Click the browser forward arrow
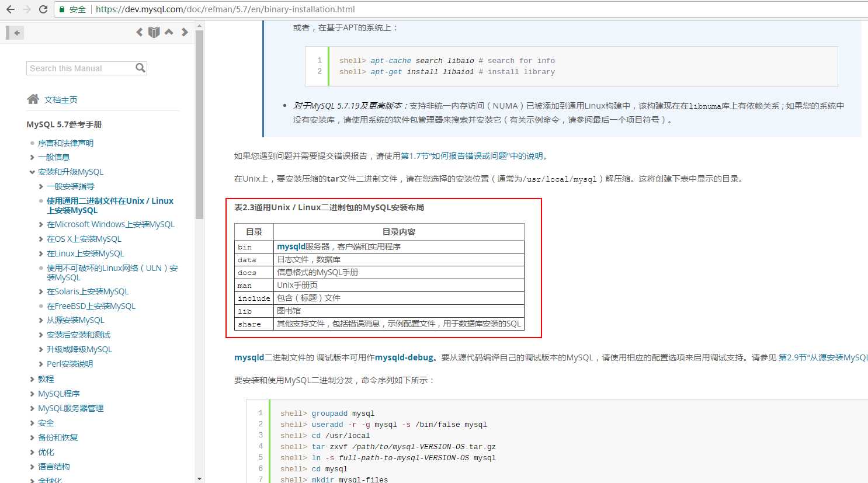The height and width of the screenshot is (483, 868). [x=27, y=9]
